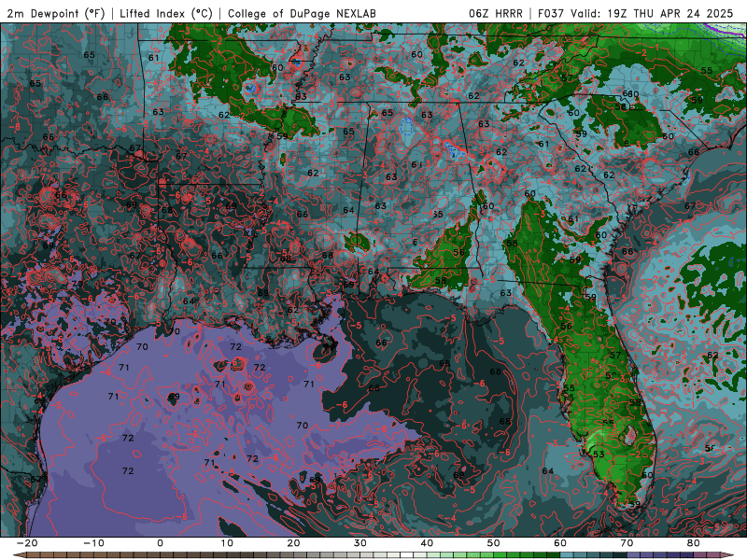Click the purple swatch below the 70 label
This screenshot has width=747, height=560.
click(634, 555)
